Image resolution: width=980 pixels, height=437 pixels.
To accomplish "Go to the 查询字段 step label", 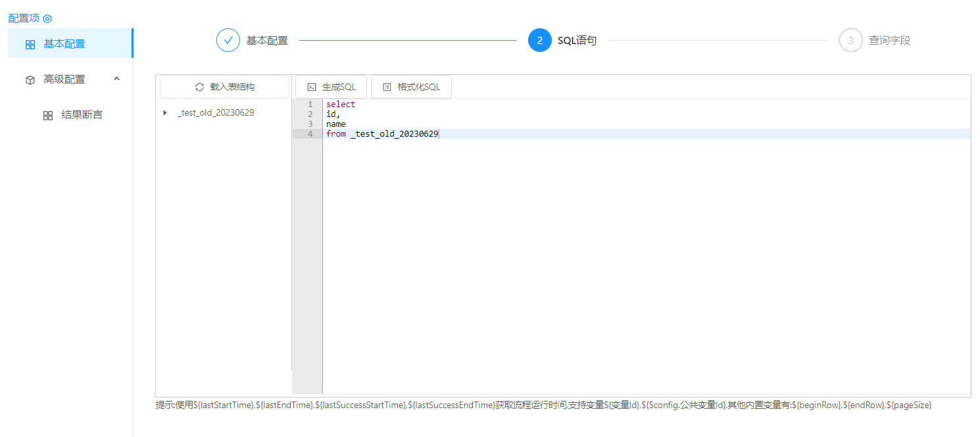I will coord(889,41).
